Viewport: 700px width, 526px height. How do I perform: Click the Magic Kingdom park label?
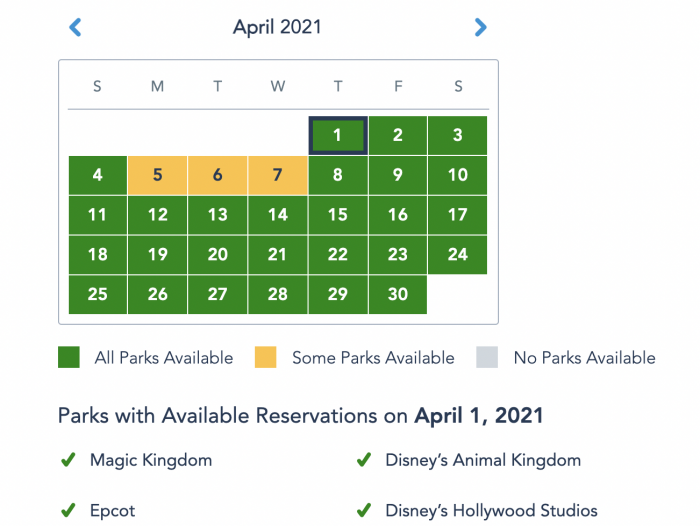pos(151,460)
